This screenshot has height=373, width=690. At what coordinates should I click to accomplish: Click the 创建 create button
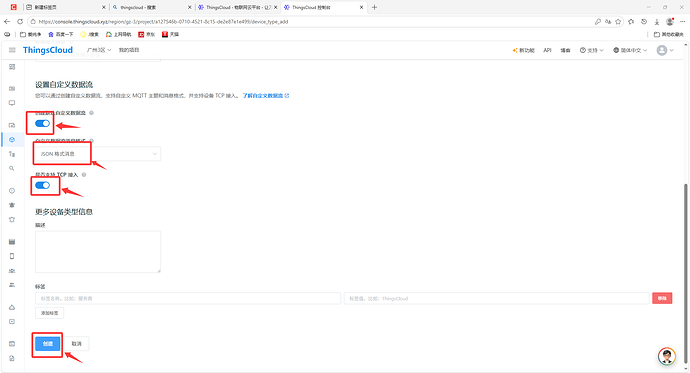[48, 344]
